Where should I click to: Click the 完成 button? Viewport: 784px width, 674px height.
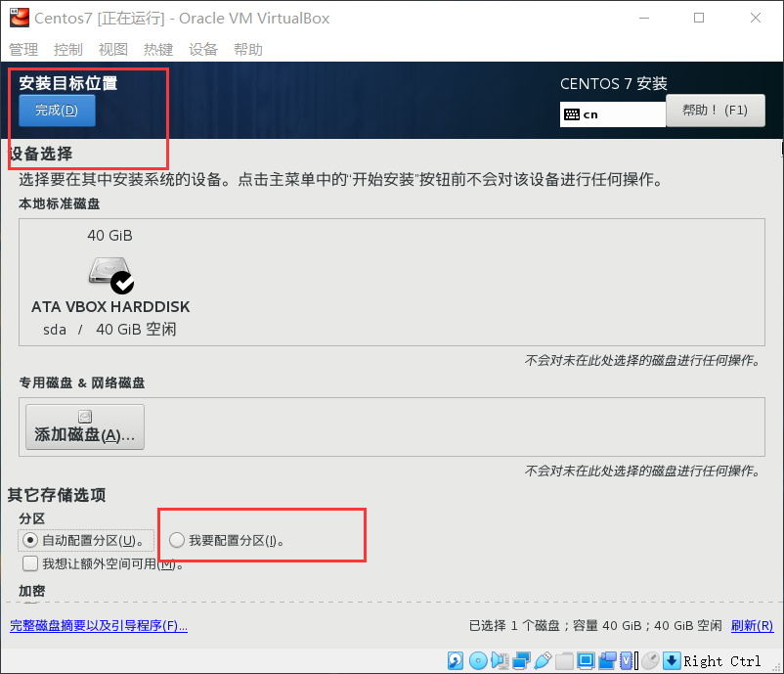56,110
